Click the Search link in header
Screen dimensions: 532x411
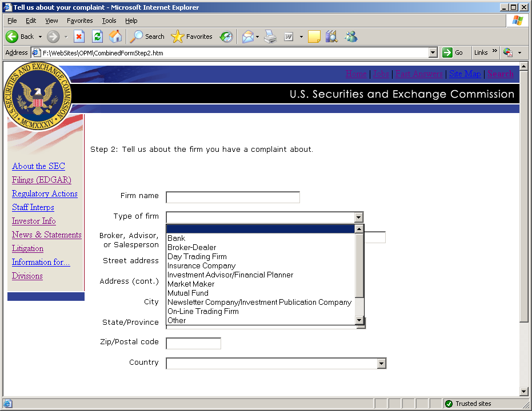coord(501,74)
